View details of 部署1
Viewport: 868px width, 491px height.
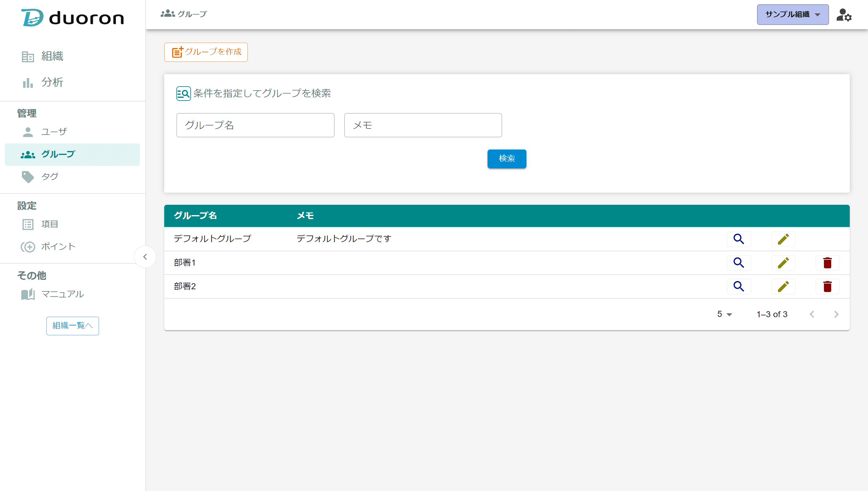pos(739,263)
